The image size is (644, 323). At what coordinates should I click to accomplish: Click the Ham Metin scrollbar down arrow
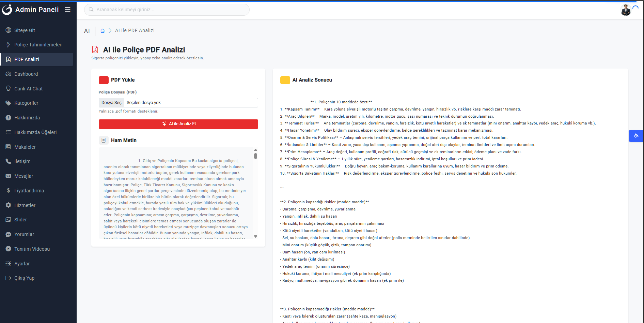[x=255, y=236]
